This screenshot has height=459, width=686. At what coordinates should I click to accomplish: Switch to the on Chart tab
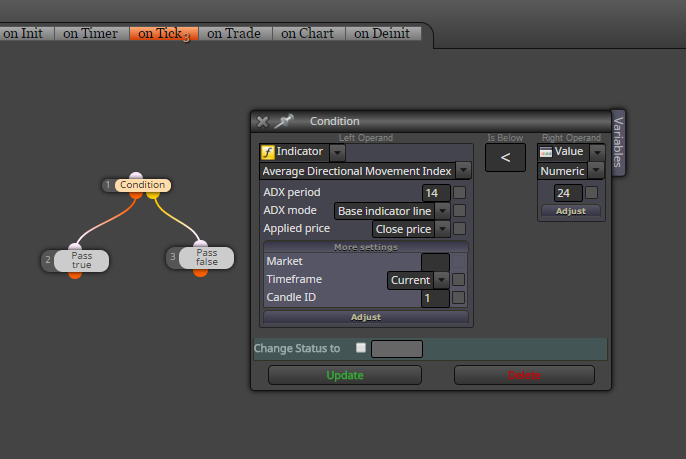pyautogui.click(x=308, y=33)
